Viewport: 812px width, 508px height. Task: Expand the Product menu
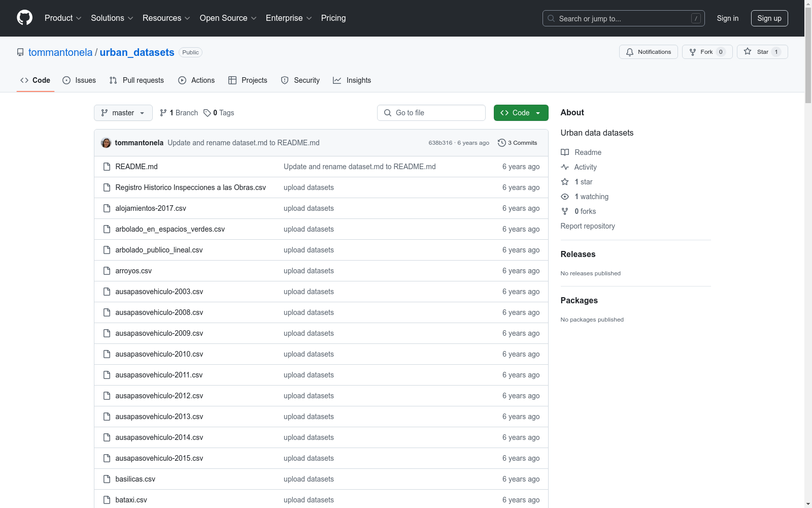click(63, 18)
